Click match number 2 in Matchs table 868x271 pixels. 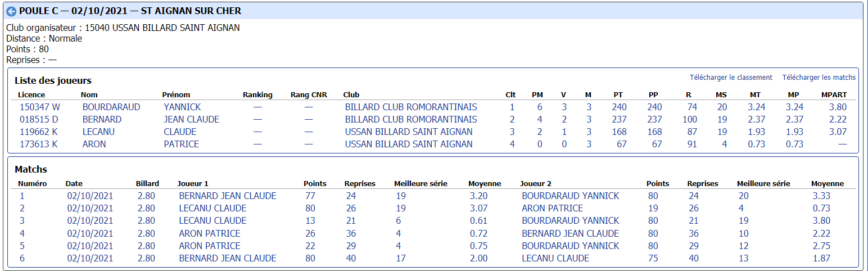[22, 208]
